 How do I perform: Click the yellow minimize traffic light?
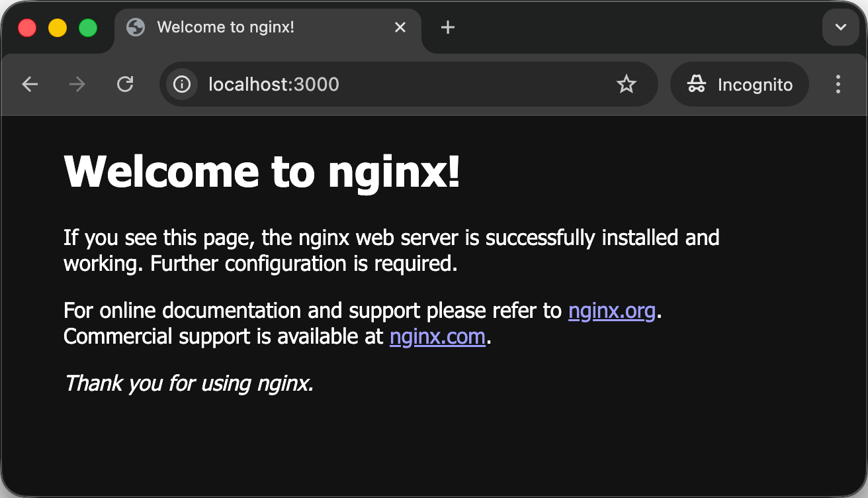click(57, 27)
